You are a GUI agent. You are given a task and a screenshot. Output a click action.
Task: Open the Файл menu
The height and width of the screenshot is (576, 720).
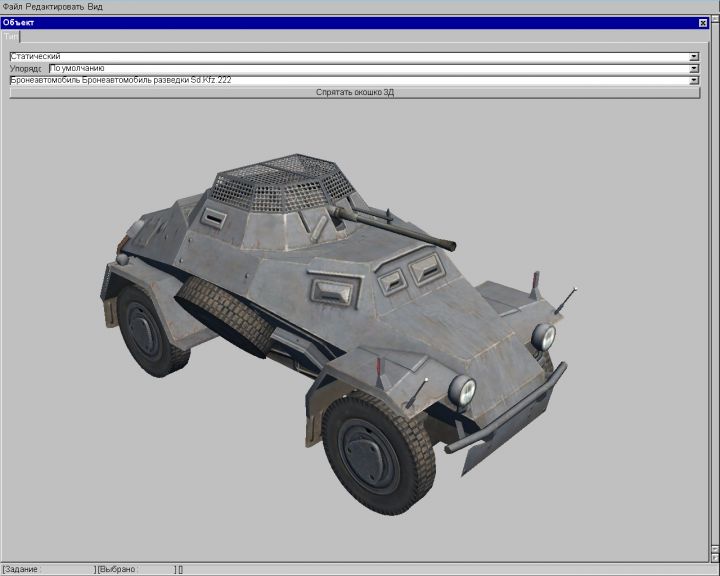tap(13, 6)
